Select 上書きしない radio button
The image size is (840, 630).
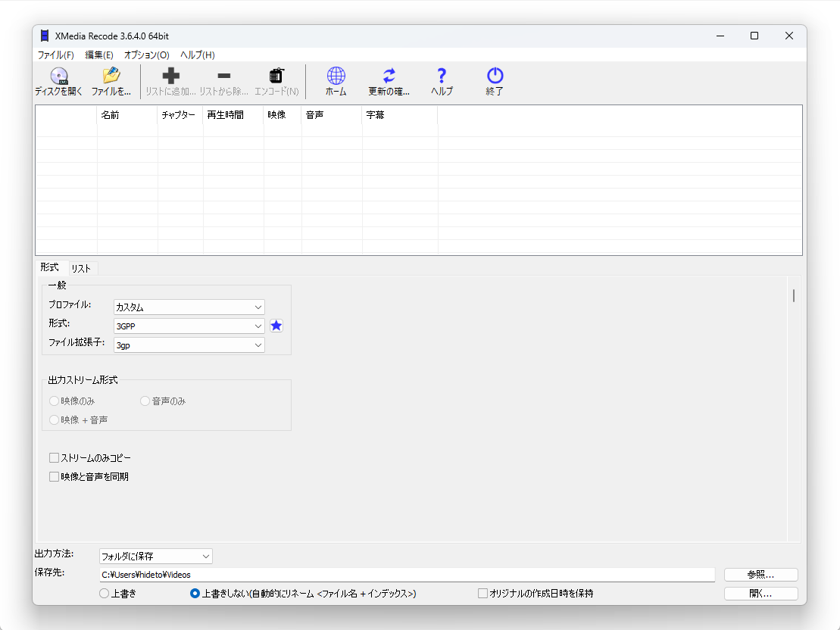(x=195, y=594)
